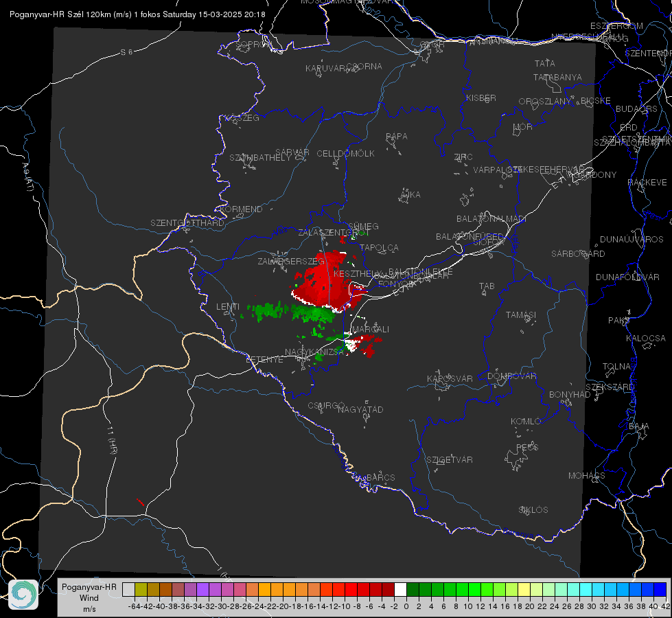Click the BICSKE label
The width and height of the screenshot is (672, 618).
pyautogui.click(x=596, y=101)
